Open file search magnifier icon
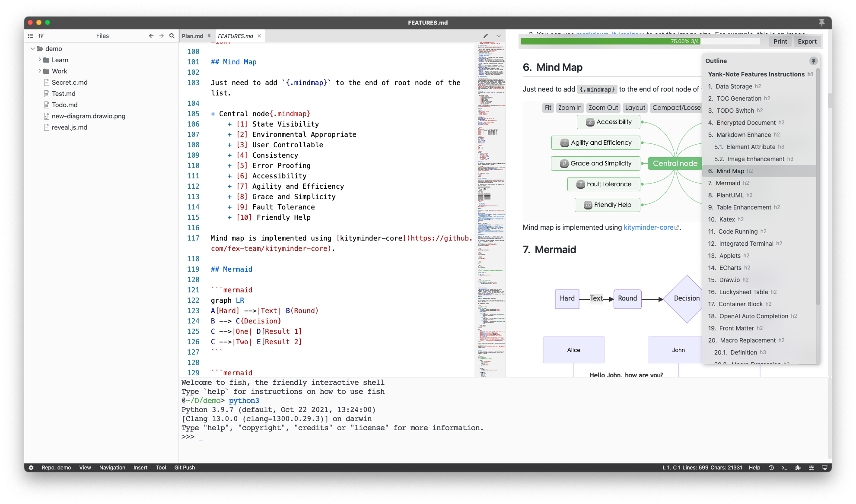 172,36
